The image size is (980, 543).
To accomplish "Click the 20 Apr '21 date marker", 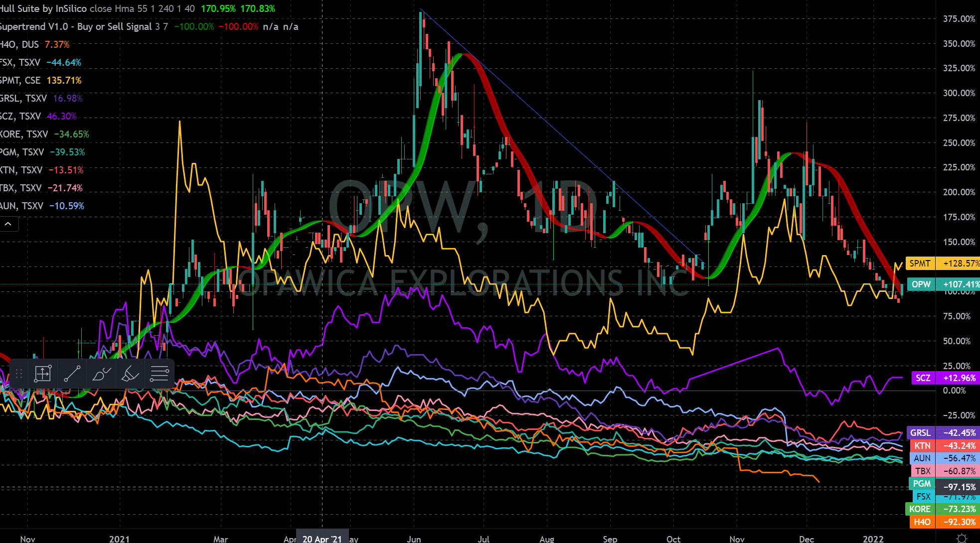I will 322,539.
